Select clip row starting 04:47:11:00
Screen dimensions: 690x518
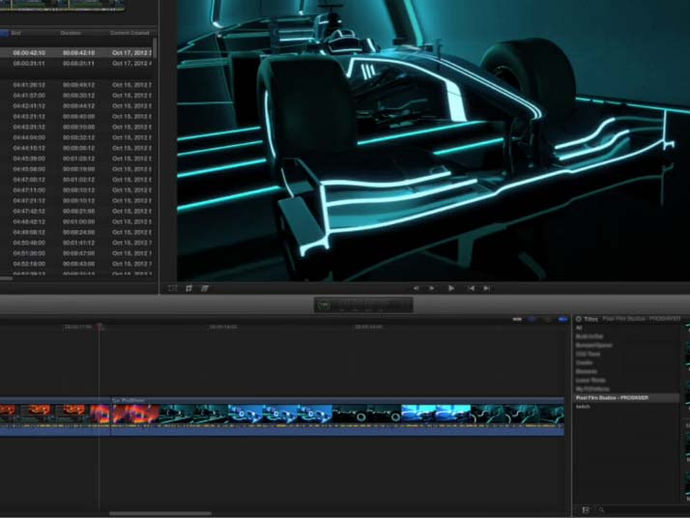76,190
